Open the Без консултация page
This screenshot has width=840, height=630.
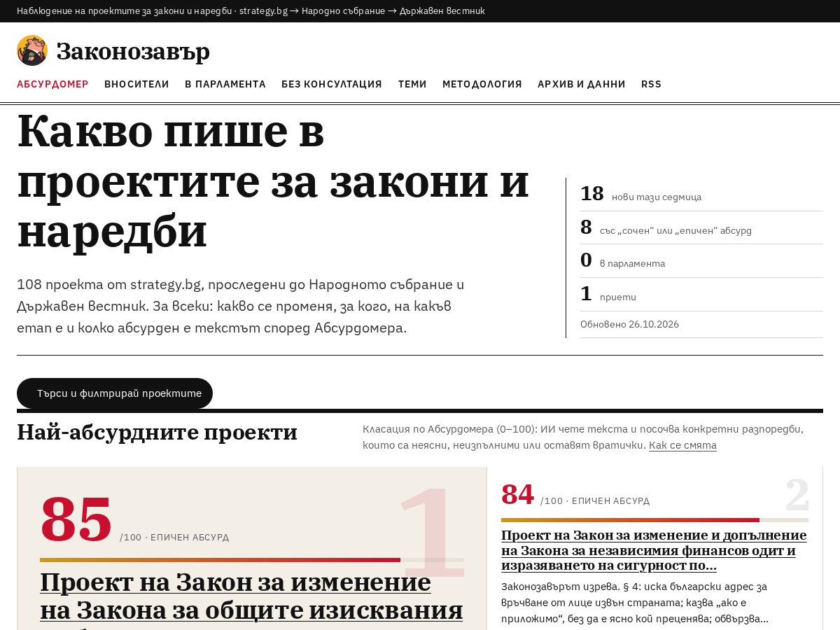tap(332, 84)
